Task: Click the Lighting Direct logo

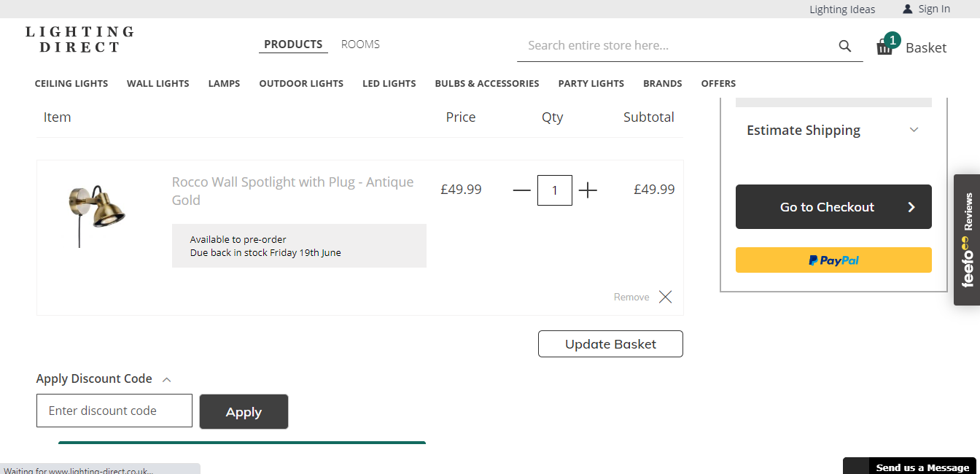Action: [79, 39]
